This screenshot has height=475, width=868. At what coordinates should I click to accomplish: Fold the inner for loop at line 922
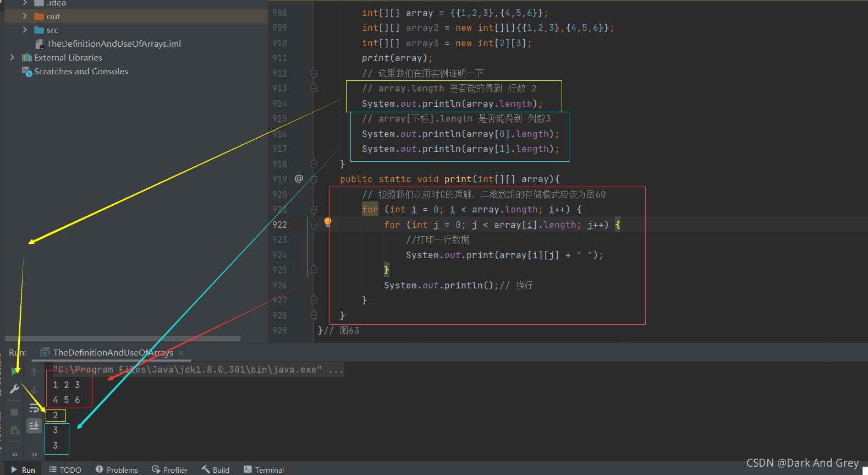[314, 225]
